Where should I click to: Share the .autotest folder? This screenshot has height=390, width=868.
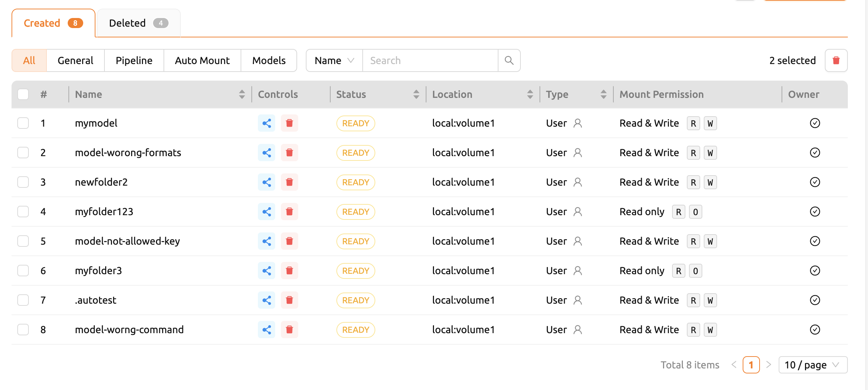267,300
